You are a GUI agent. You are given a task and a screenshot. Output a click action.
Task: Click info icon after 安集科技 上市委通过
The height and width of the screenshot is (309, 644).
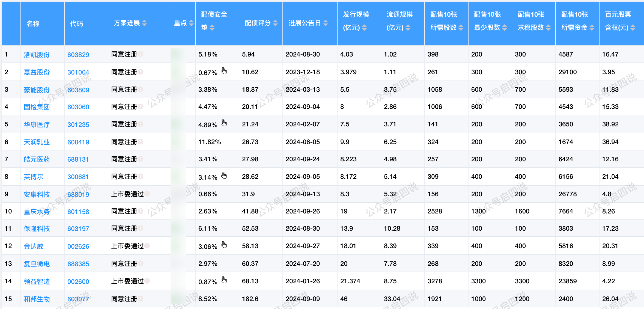(x=147, y=194)
